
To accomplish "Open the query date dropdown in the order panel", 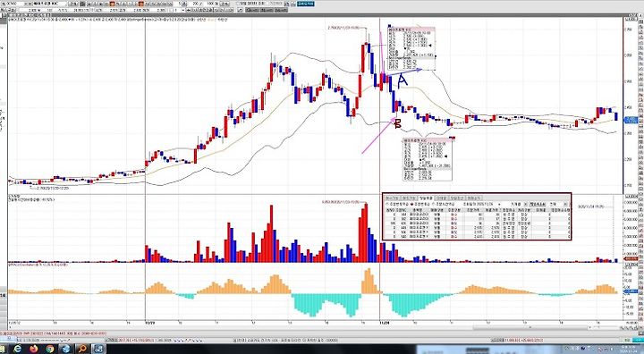I will pos(499,204).
